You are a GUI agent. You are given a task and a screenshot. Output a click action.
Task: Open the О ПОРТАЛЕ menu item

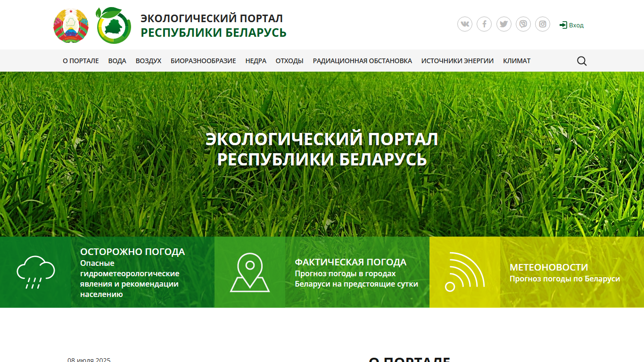(x=81, y=61)
